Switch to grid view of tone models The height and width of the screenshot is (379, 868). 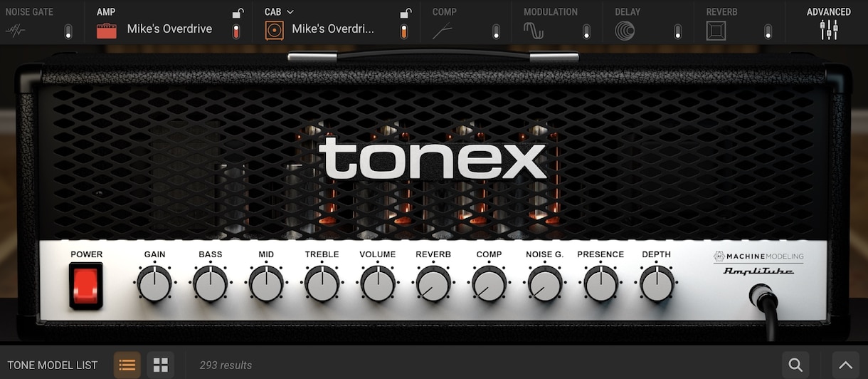coord(161,365)
